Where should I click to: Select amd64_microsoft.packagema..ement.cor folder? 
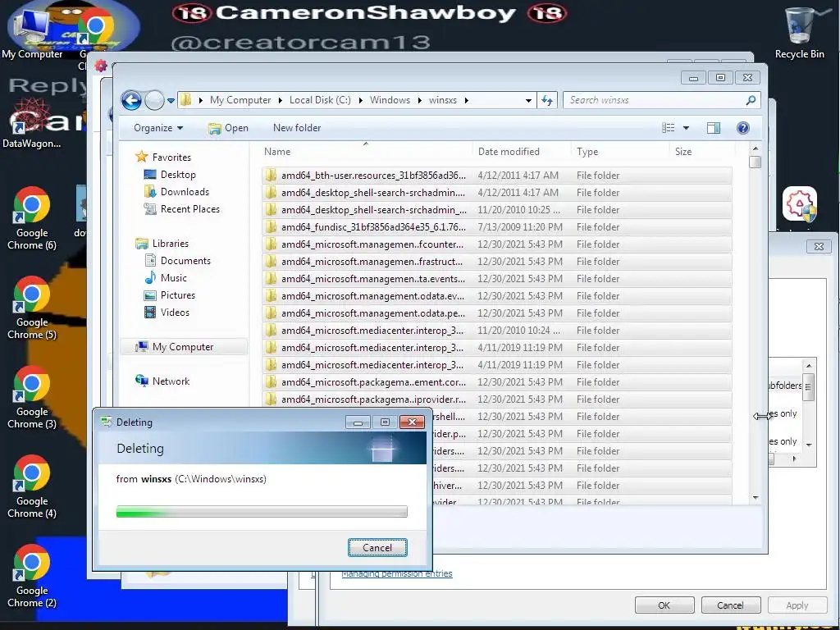(x=496, y=382)
